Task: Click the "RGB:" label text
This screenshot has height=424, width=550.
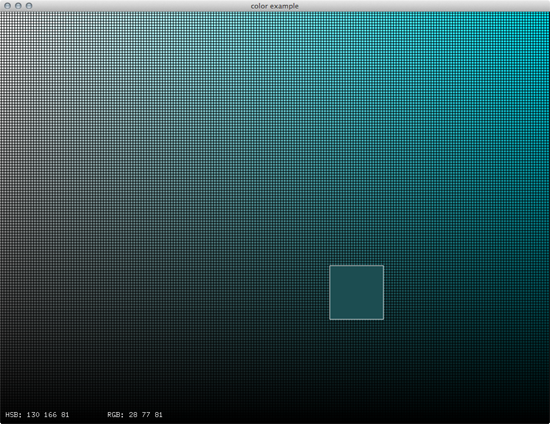Action: 116,415
